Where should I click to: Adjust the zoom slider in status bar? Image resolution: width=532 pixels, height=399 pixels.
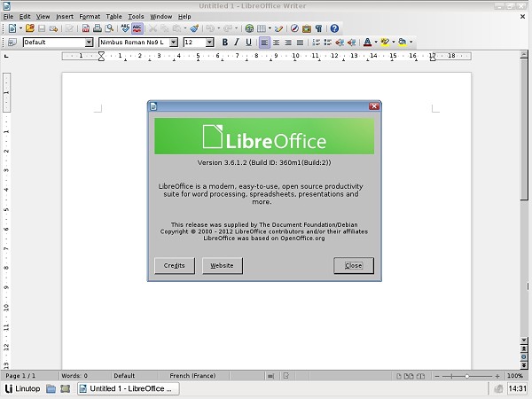pos(467,376)
